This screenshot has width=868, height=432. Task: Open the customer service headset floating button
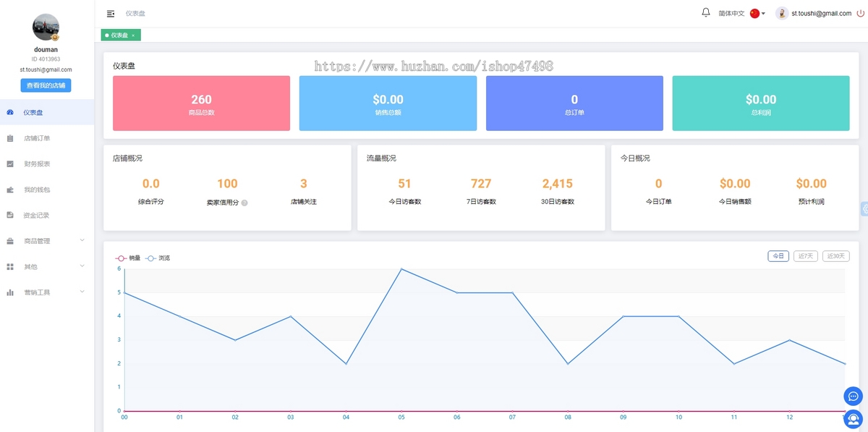click(x=854, y=419)
